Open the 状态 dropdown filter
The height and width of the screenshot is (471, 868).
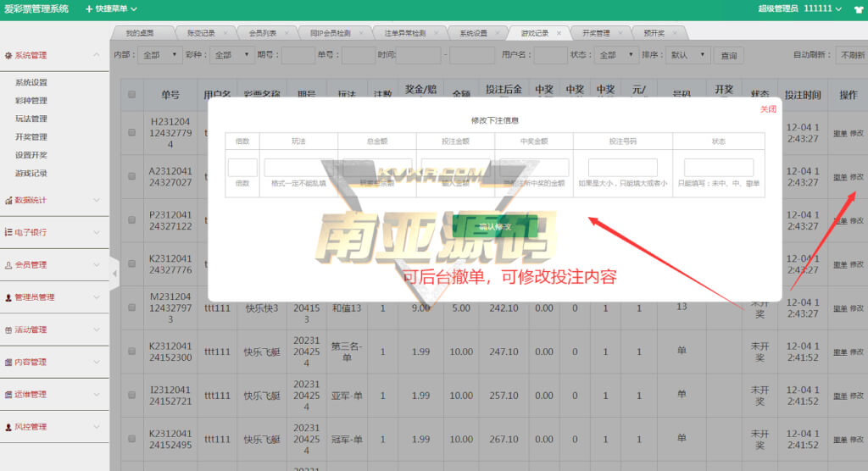[x=616, y=55]
